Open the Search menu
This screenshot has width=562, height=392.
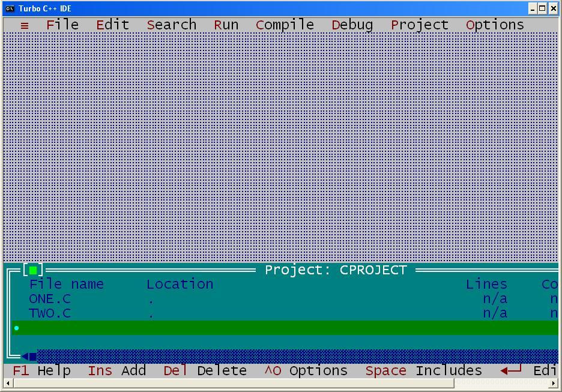(172, 25)
